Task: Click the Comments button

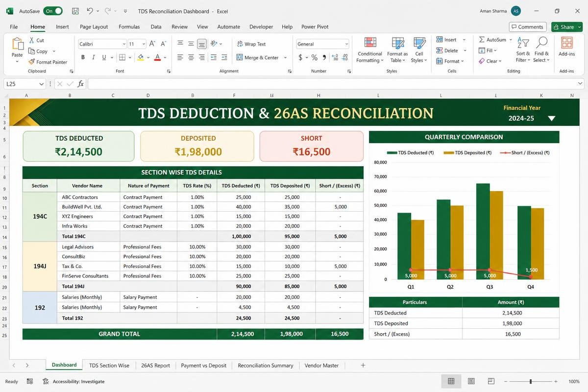Action: click(527, 27)
